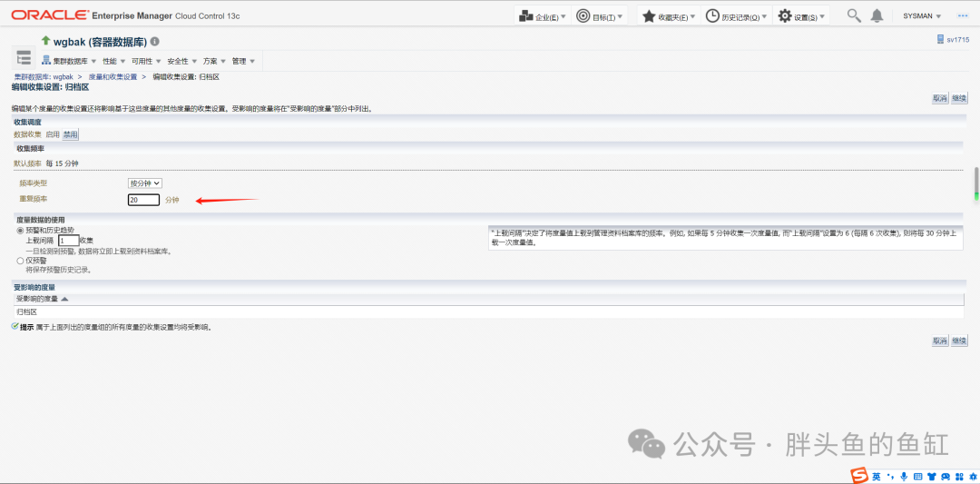Viewport: 980px width, 484px height.
Task: Click Sogou voice input microphone icon
Action: 904,477
